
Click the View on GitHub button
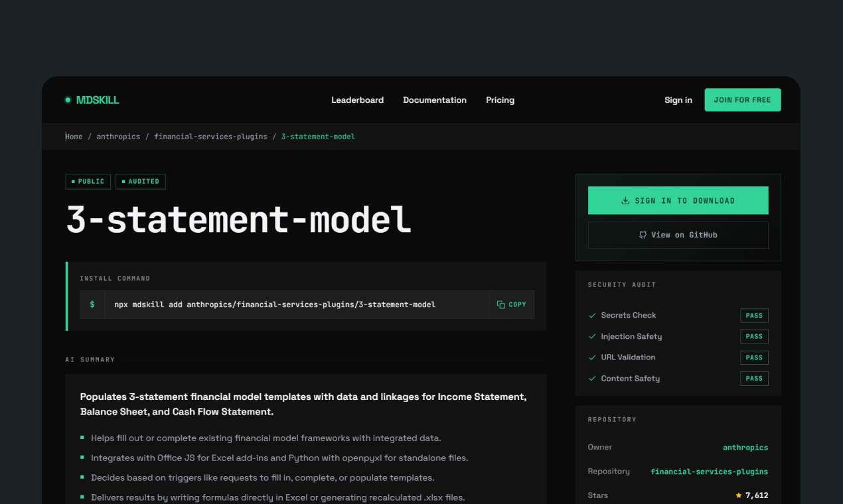click(678, 235)
